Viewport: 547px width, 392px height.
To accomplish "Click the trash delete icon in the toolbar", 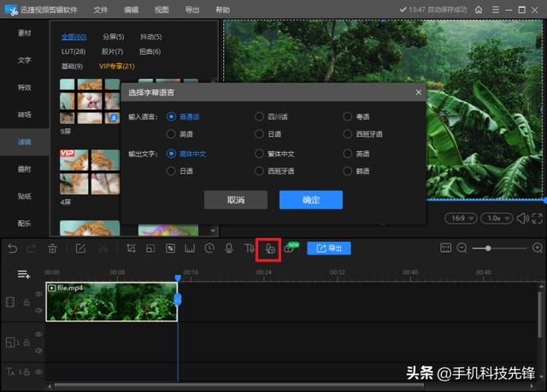I will tap(53, 249).
